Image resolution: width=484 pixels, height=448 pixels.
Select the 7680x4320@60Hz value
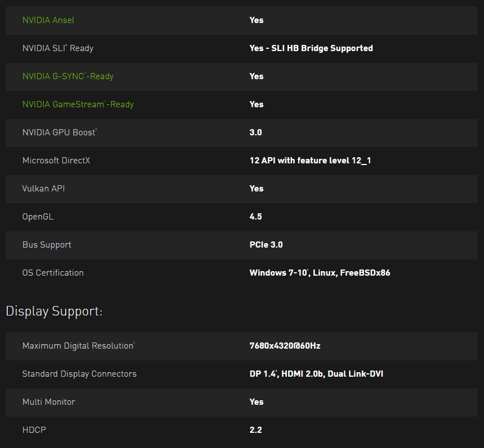click(285, 346)
